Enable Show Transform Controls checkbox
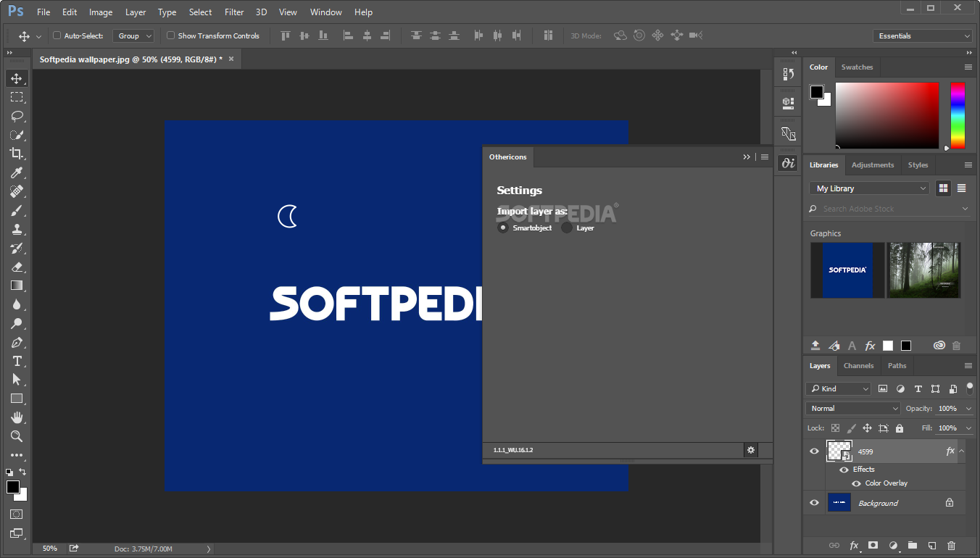This screenshot has width=980, height=558. pyautogui.click(x=170, y=36)
